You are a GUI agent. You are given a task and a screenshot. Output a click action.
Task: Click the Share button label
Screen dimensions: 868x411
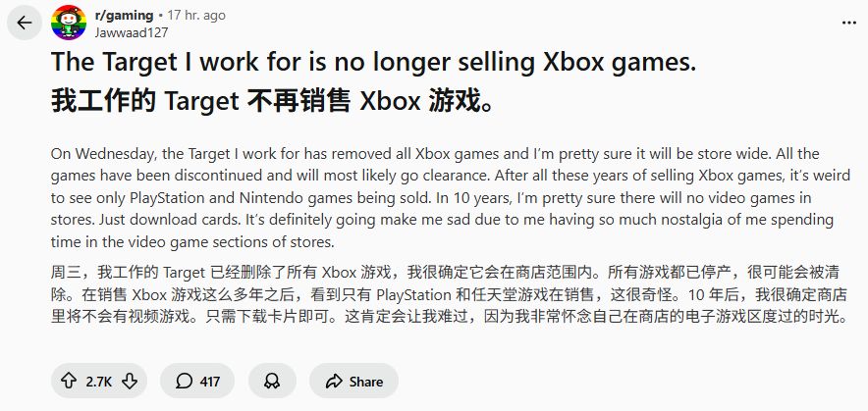click(366, 381)
